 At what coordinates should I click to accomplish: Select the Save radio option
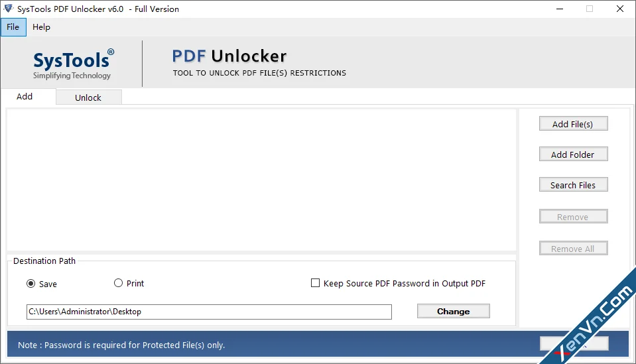(31, 284)
